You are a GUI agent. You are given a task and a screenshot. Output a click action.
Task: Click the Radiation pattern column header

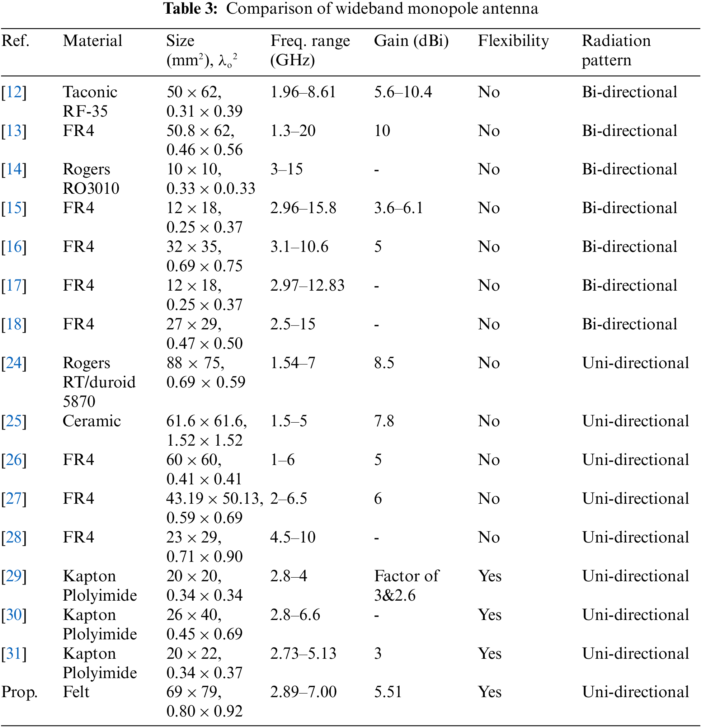pyautogui.click(x=616, y=50)
